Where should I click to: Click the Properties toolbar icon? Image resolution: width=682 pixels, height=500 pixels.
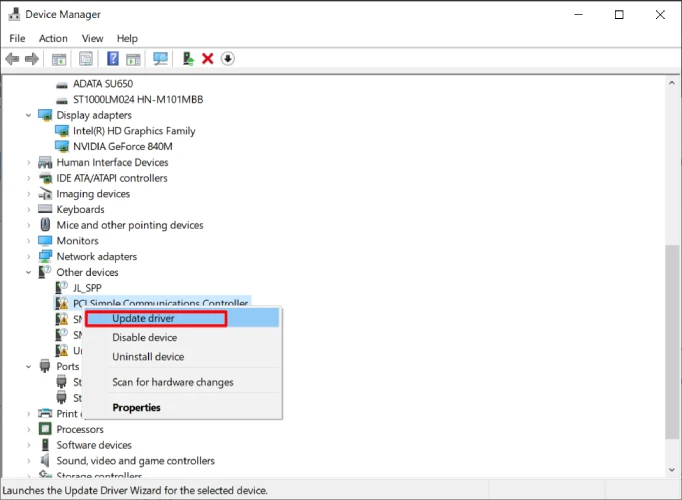[x=86, y=59]
